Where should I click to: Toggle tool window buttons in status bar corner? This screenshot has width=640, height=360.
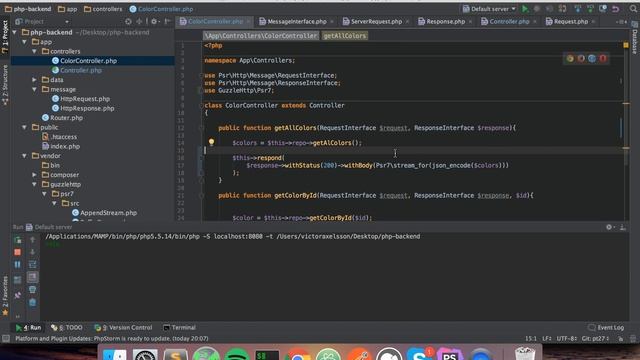[6, 338]
